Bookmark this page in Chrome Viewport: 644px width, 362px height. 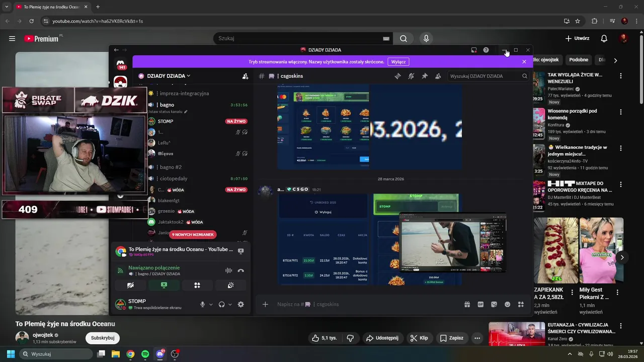click(x=578, y=21)
